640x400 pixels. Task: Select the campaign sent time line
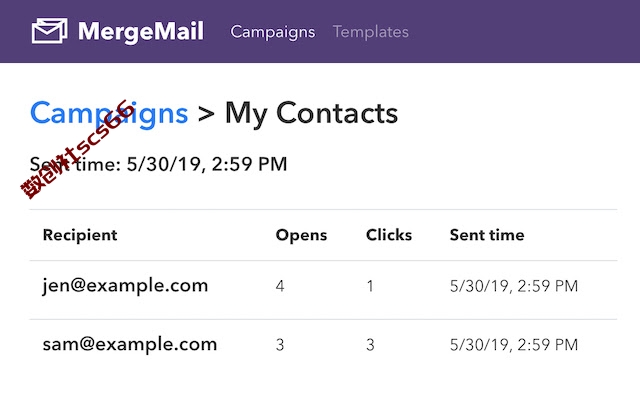point(158,164)
